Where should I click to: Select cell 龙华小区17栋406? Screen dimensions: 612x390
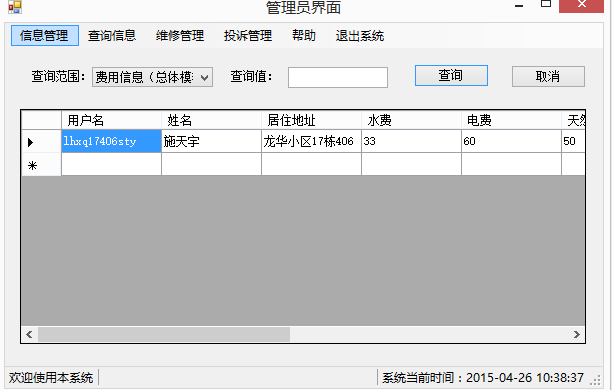(x=311, y=141)
